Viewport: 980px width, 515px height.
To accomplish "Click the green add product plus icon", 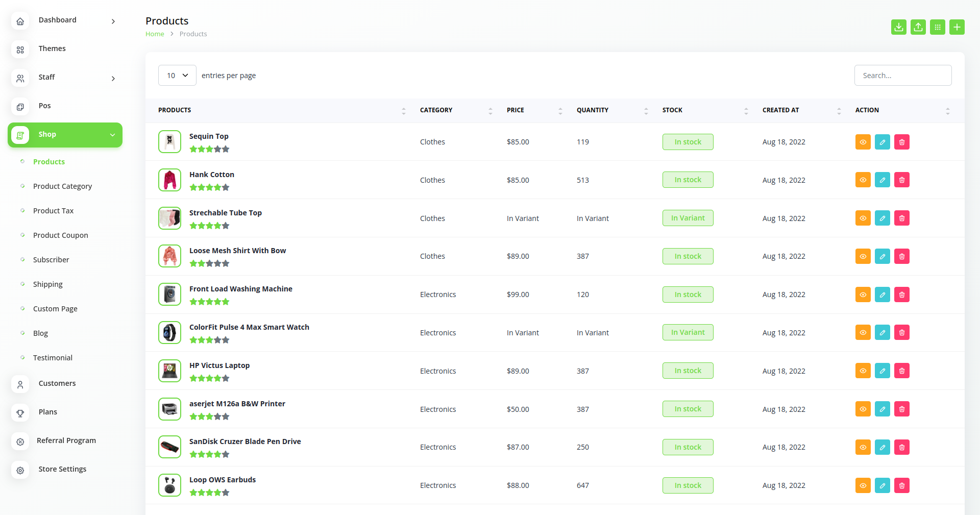I will coord(957,27).
